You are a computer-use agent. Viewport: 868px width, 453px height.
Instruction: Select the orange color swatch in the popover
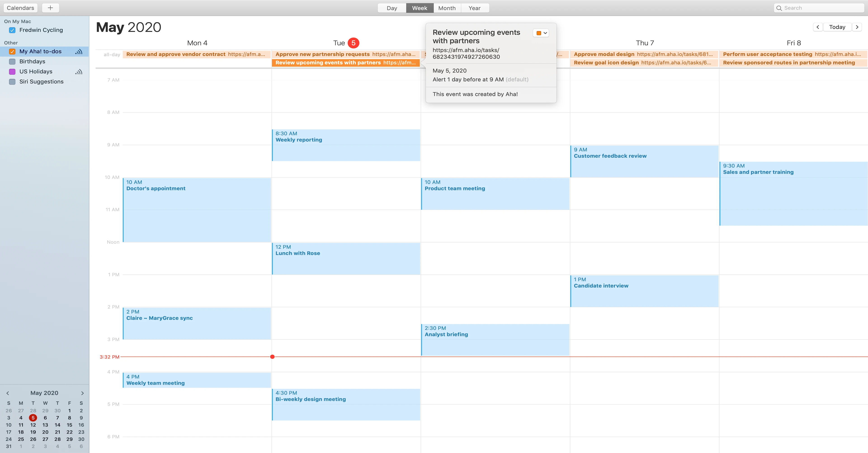539,33
